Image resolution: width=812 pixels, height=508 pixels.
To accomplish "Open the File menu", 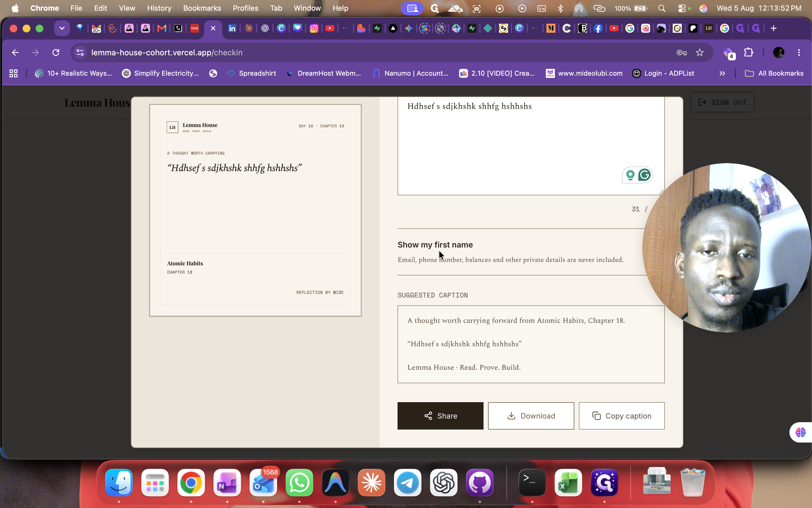I will click(x=76, y=8).
